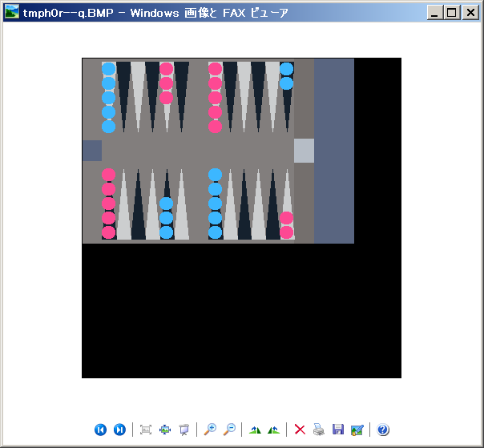Minimize the image viewer window
Screen dimensions: 484x448
[x=434, y=13]
